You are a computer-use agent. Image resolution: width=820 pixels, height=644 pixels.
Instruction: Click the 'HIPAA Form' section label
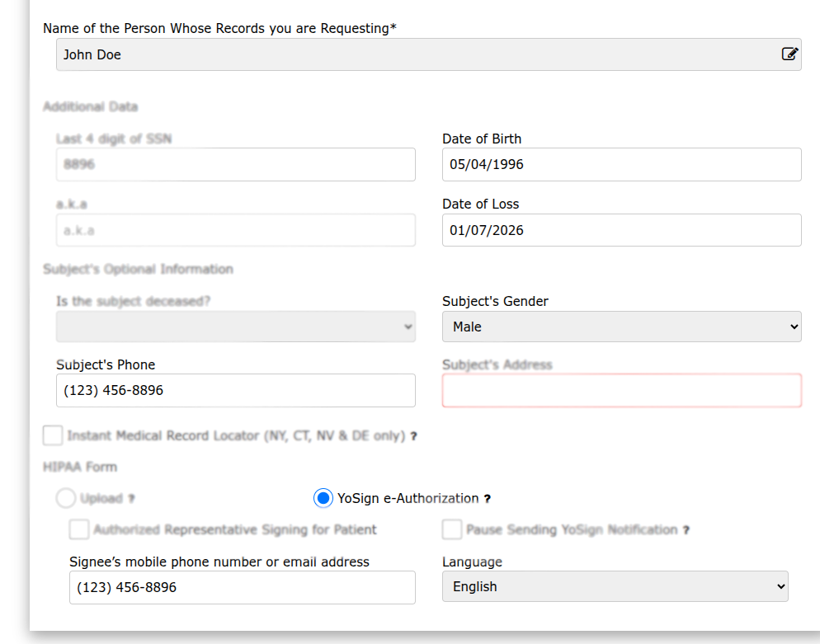(80, 467)
